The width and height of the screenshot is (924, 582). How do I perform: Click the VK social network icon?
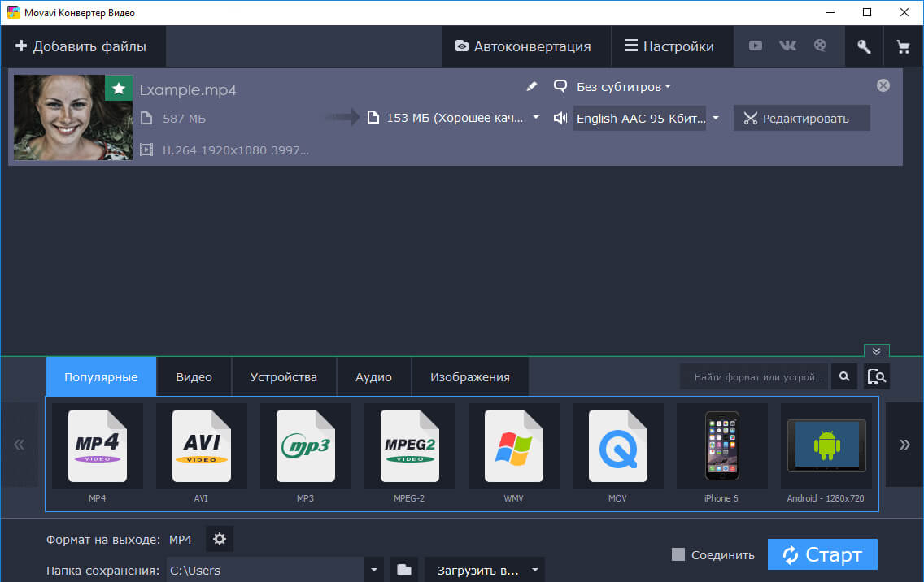(x=787, y=46)
